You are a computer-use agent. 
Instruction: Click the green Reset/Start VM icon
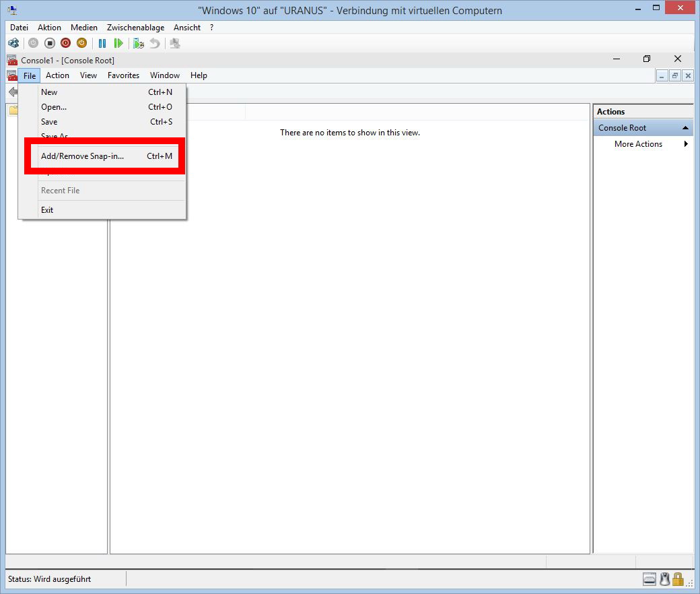[x=118, y=43]
